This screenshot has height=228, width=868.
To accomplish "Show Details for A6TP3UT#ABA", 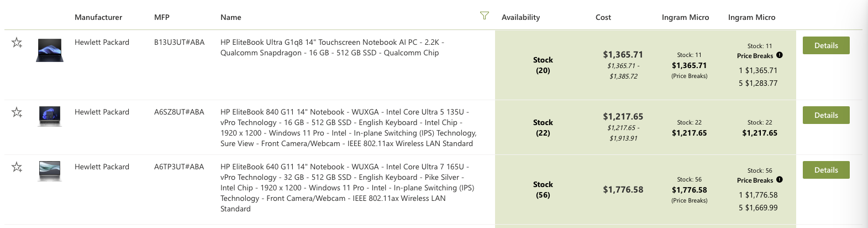I will point(826,170).
